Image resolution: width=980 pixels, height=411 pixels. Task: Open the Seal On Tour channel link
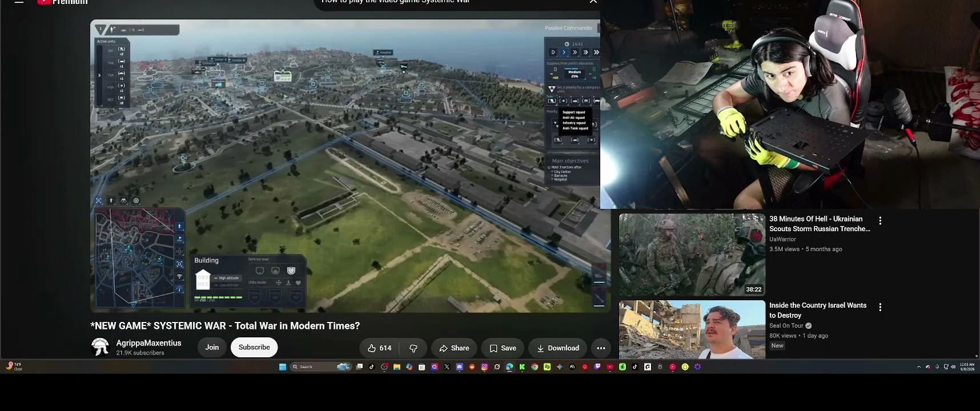[x=786, y=326]
